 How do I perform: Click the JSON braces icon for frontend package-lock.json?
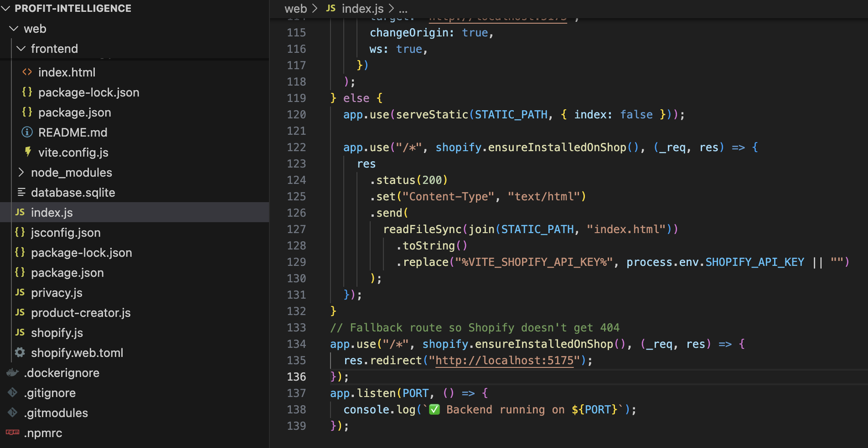[27, 92]
